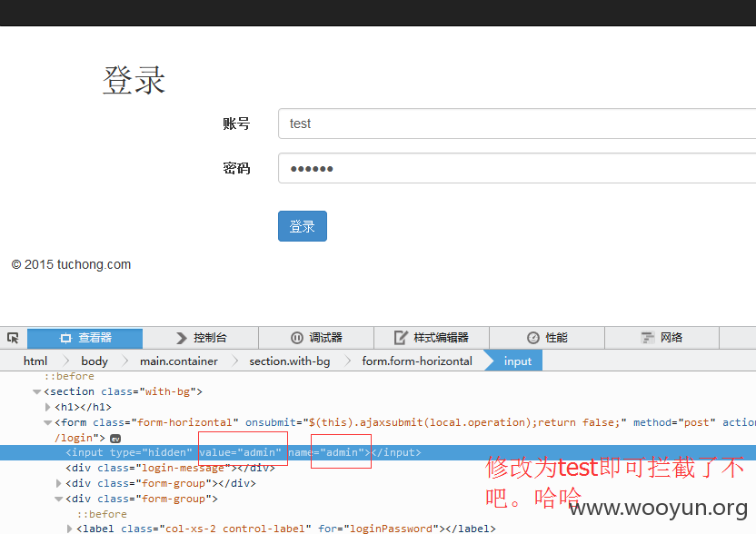Viewport: 756px width, 534px height.
Task: Select section.with-bg breadcrumb
Action: coord(289,361)
